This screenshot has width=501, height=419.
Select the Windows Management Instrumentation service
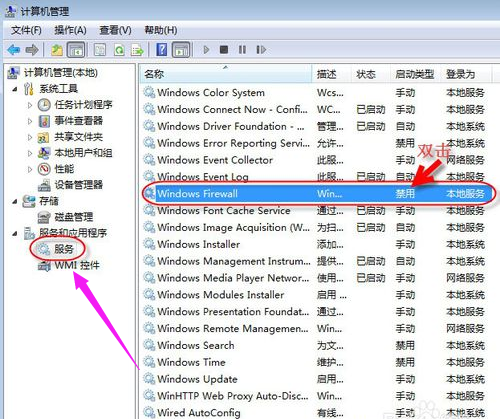coord(315,261)
